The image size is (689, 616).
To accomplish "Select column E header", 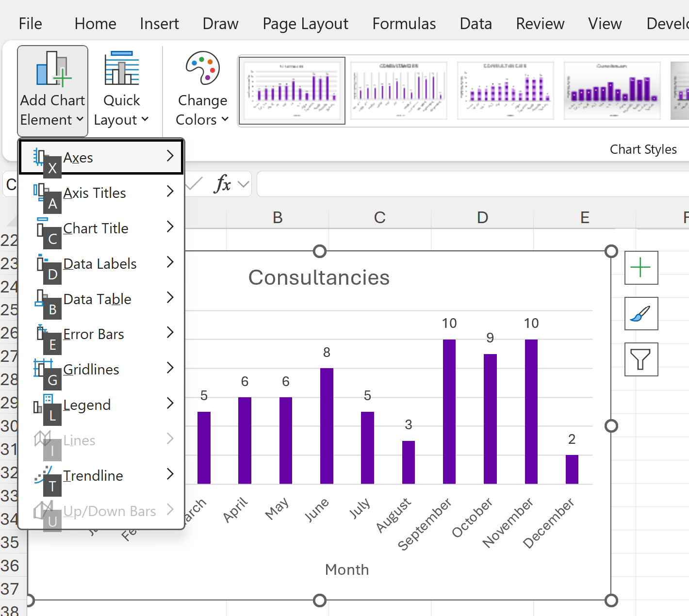I will click(x=585, y=217).
